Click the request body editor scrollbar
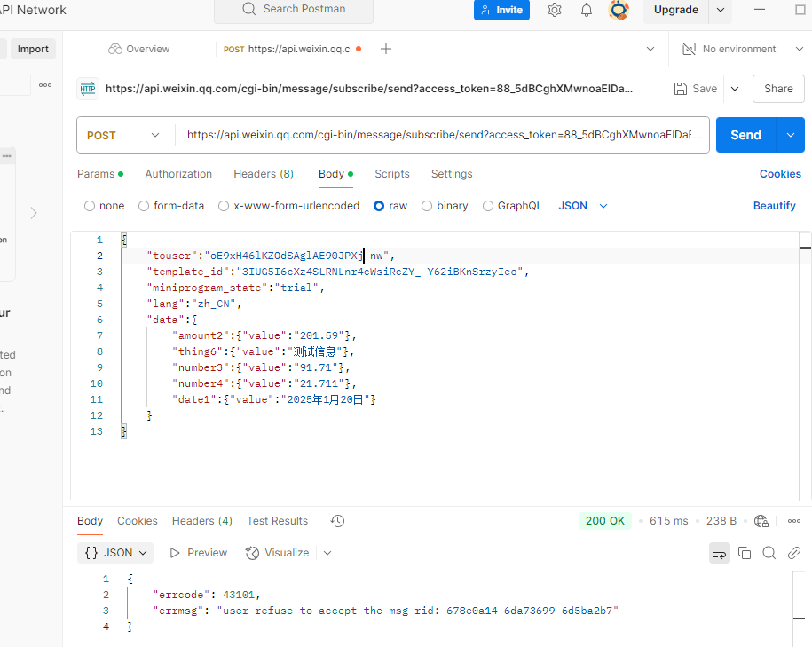Image resolution: width=812 pixels, height=647 pixels. tap(805, 365)
